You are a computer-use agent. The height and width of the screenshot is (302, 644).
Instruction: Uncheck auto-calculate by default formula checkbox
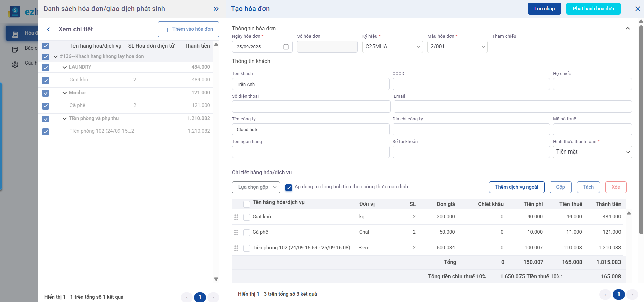[x=288, y=187]
